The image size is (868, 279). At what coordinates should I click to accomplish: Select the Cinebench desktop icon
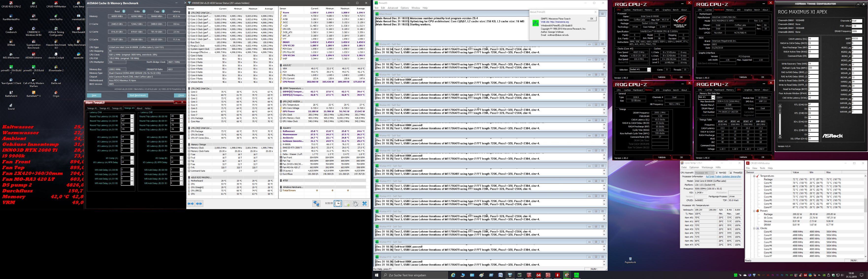(x=11, y=30)
